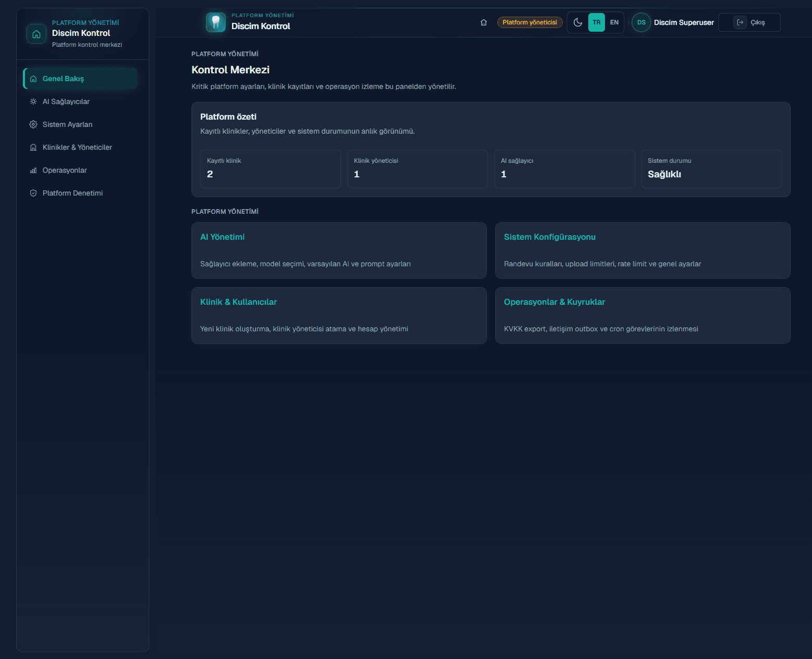Screen dimensions: 812x659
Task: Click the Operasyonlar chart icon
Action: point(33,170)
